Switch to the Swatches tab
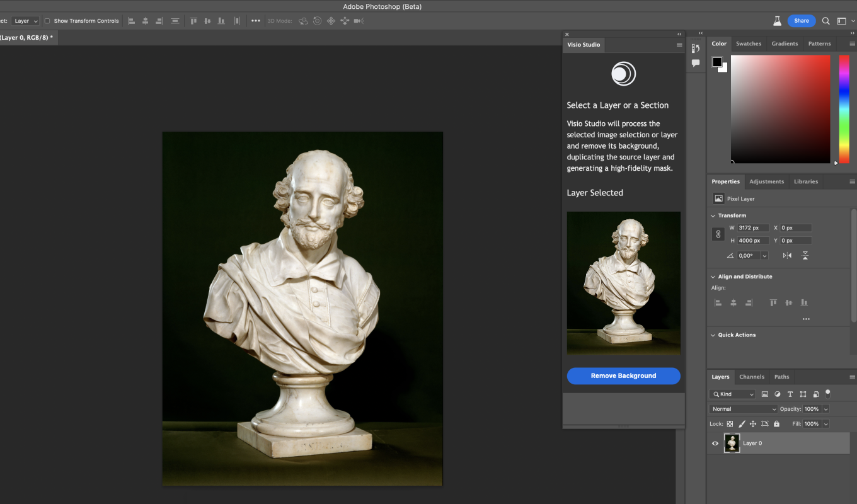Screen dimensions: 857x504 749,43
